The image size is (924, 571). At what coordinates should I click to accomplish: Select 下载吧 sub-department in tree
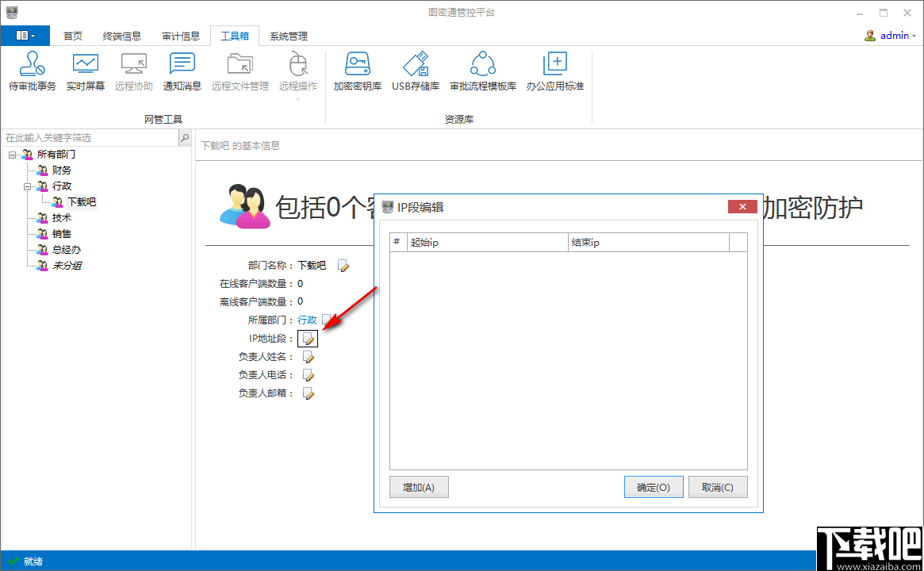pyautogui.click(x=82, y=202)
